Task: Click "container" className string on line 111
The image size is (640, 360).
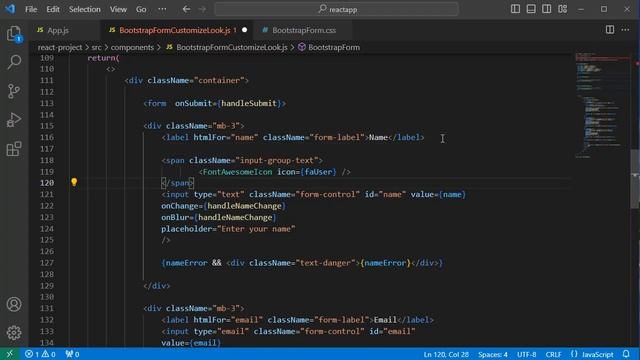Action: [x=219, y=80]
